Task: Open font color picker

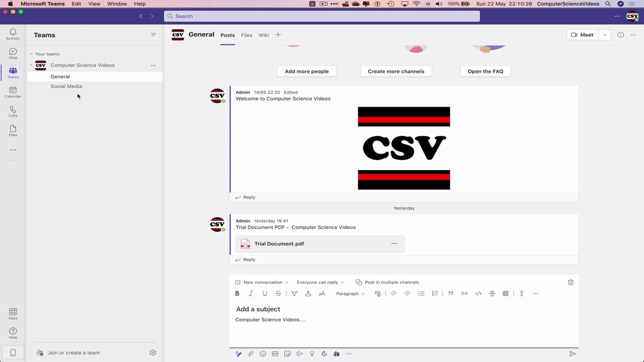Action: [x=308, y=294]
